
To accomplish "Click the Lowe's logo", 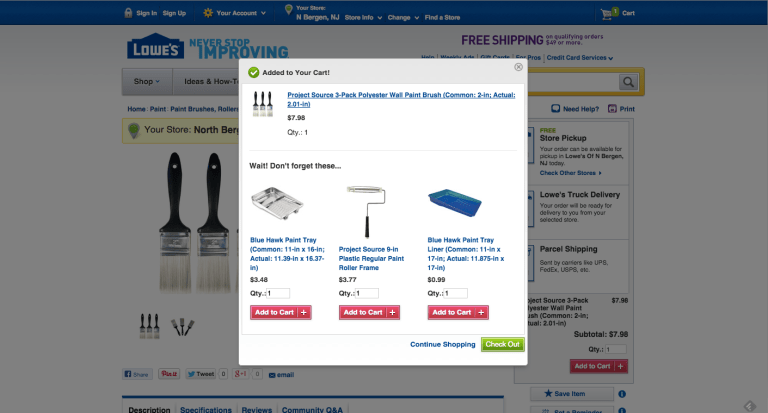I will (x=155, y=47).
